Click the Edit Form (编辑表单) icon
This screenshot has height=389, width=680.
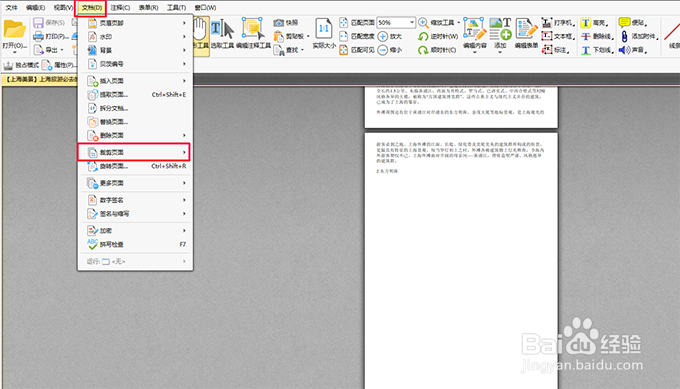pos(526,29)
